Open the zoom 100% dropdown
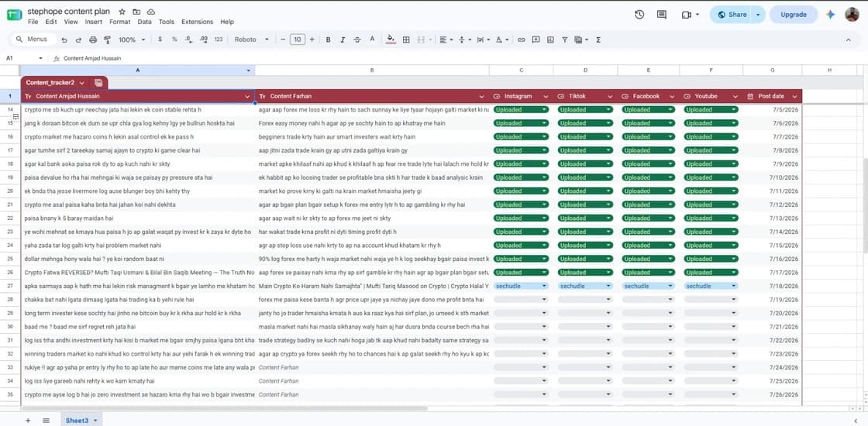 coord(132,40)
